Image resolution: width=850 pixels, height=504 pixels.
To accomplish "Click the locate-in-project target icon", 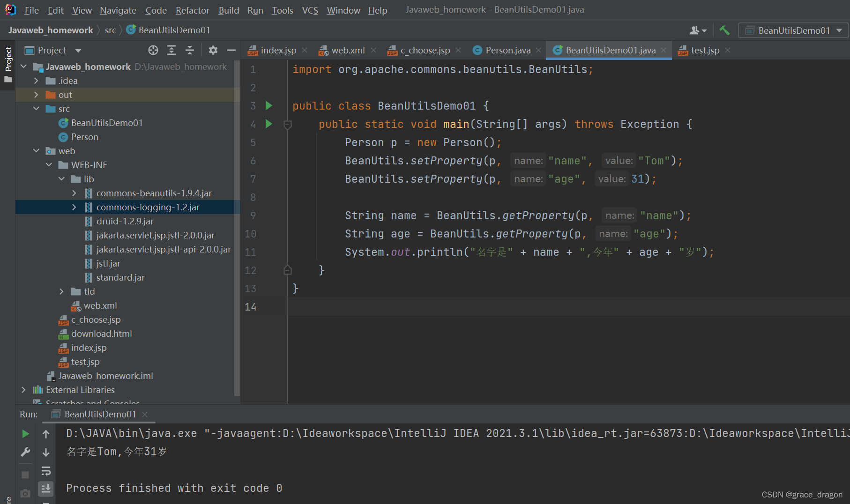I will (153, 50).
